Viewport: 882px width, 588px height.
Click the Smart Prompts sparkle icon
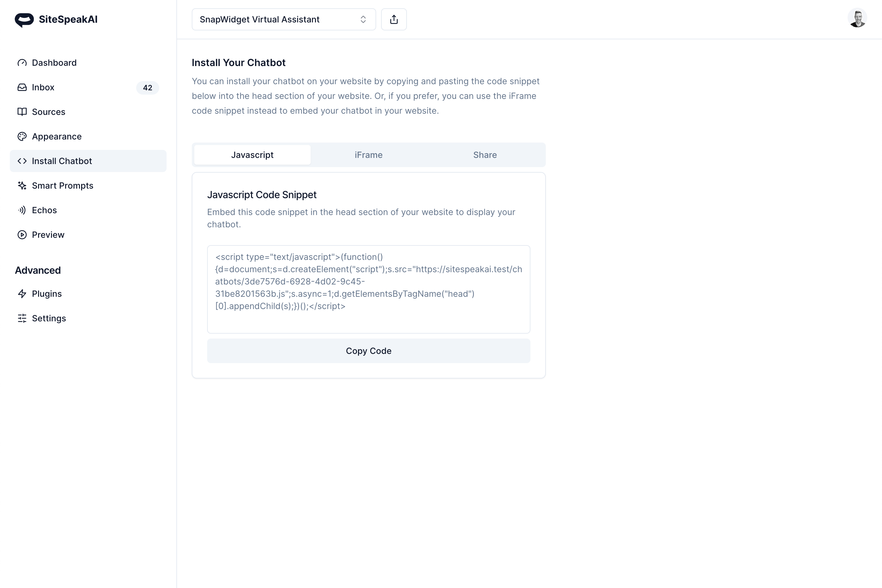click(x=22, y=186)
